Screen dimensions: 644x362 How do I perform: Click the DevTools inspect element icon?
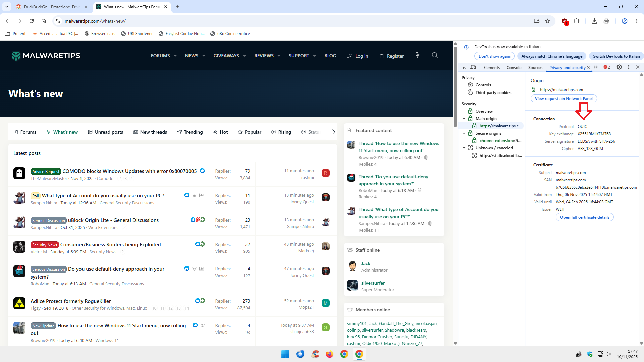464,67
